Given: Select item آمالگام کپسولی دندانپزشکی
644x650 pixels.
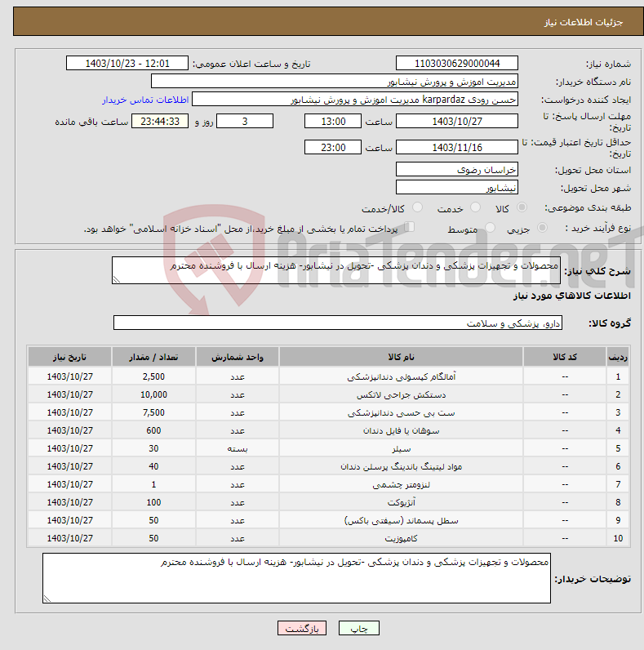Looking at the screenshot, I should tap(401, 376).
